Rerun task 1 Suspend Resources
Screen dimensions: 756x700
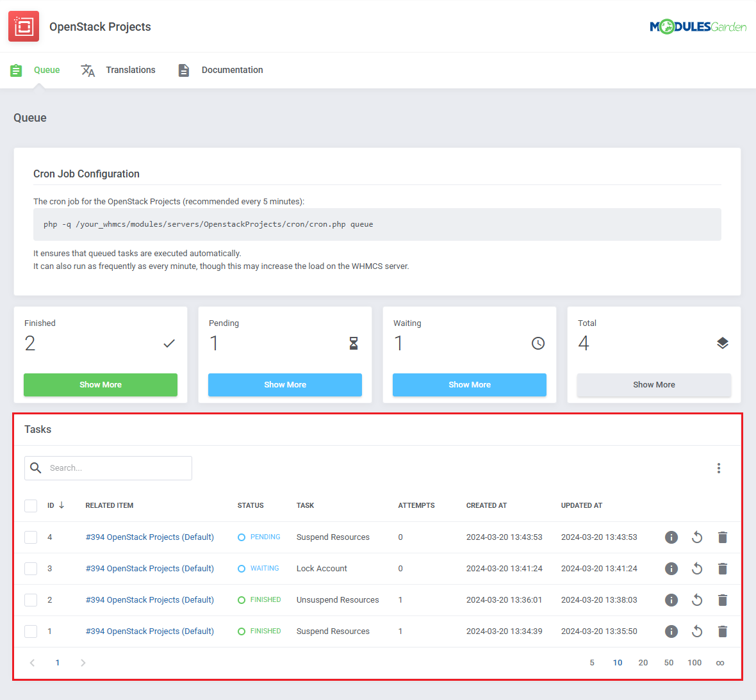coord(696,631)
